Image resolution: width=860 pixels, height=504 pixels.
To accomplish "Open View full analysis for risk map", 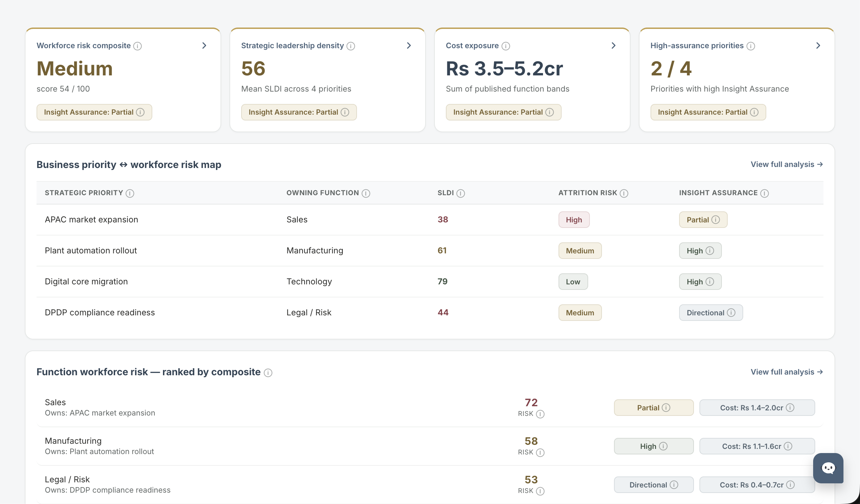I will (x=787, y=164).
